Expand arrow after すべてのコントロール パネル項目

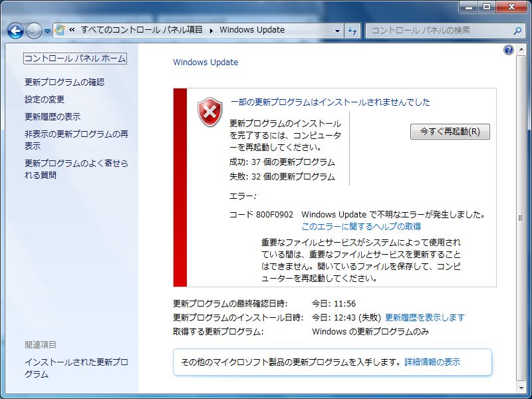click(x=211, y=31)
